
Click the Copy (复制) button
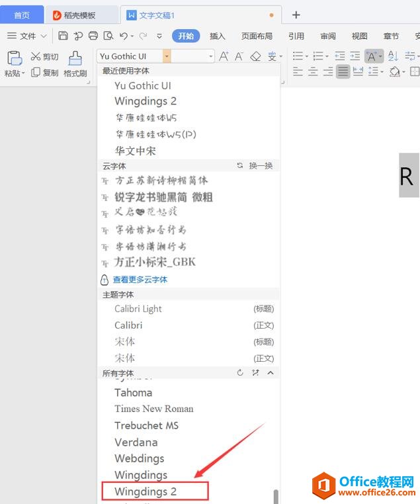click(x=45, y=73)
